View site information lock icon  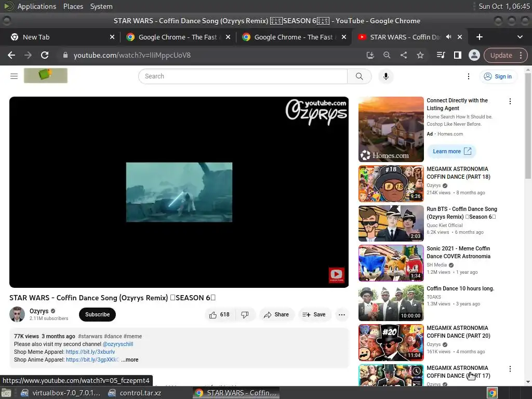pyautogui.click(x=65, y=55)
